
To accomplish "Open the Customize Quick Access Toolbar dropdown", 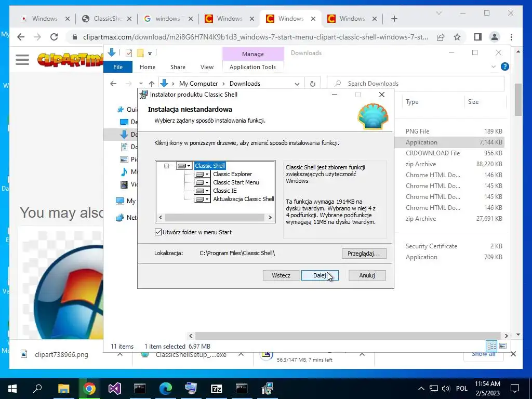I will [x=150, y=54].
